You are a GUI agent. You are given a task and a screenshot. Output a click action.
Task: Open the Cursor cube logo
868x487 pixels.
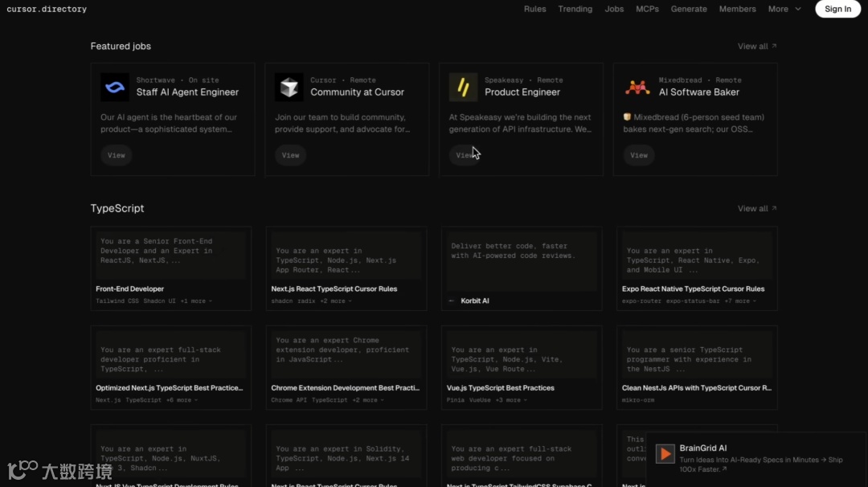tap(289, 87)
